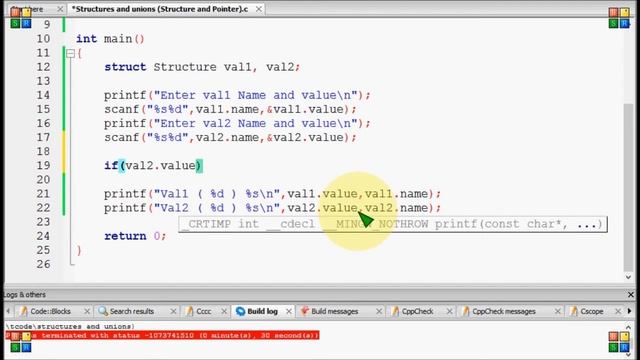Click 'struct Structure val1, val2;' declaration line
Screen dimensions: 640x360
[x=202, y=67]
